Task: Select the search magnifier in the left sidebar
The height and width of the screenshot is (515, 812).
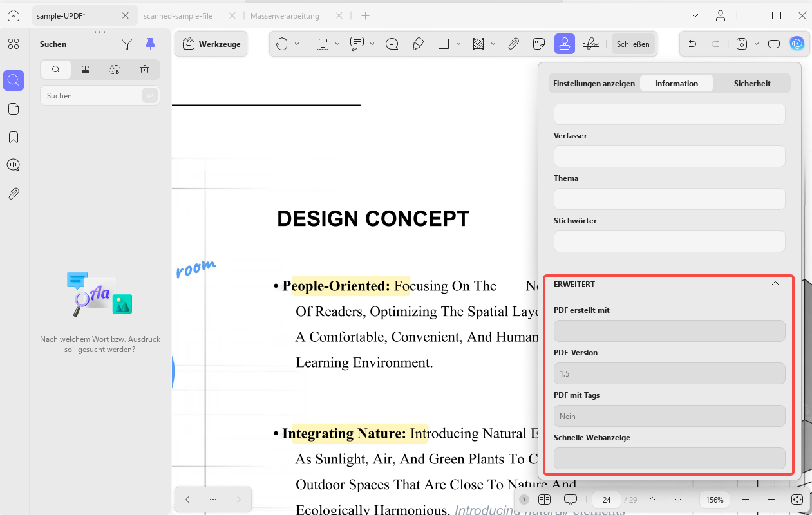Action: 14,80
